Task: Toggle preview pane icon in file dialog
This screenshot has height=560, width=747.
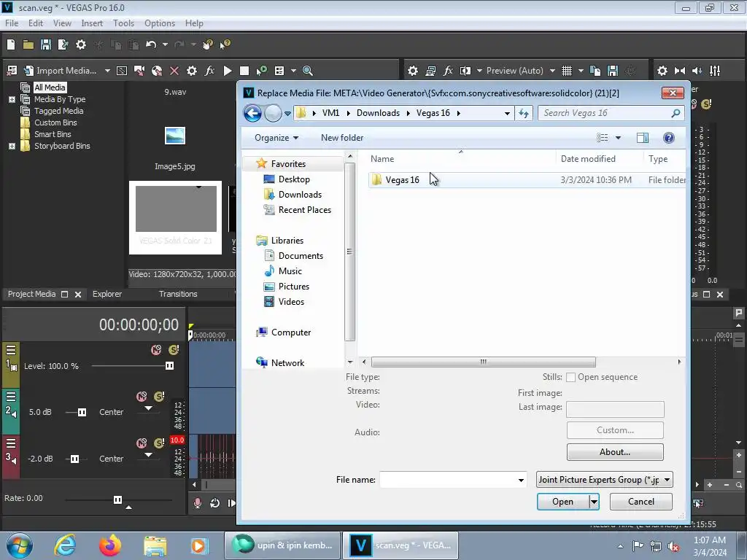Action: pos(642,138)
